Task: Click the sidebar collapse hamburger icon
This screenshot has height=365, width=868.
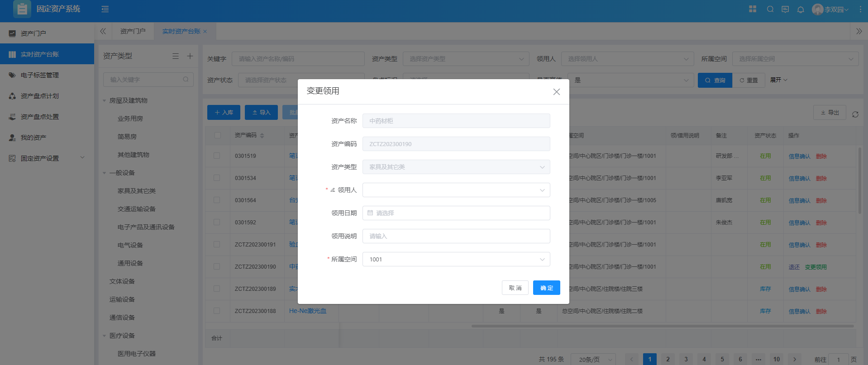Action: click(105, 9)
